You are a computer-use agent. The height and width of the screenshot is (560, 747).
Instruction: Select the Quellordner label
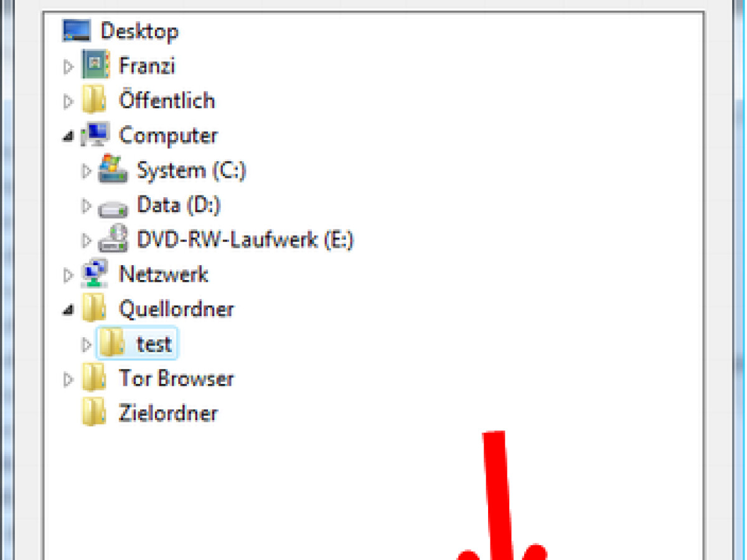[177, 309]
